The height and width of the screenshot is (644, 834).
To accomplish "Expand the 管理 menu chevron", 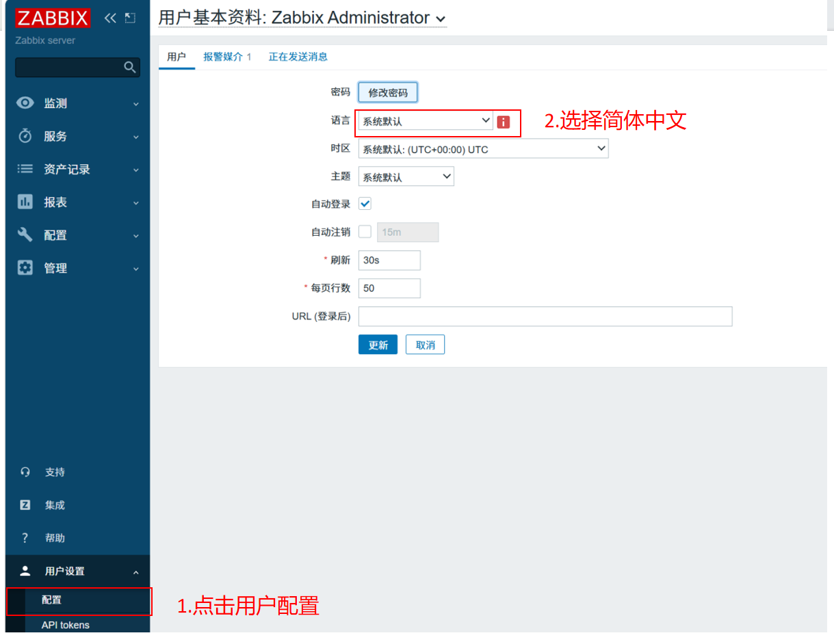I will [x=135, y=268].
